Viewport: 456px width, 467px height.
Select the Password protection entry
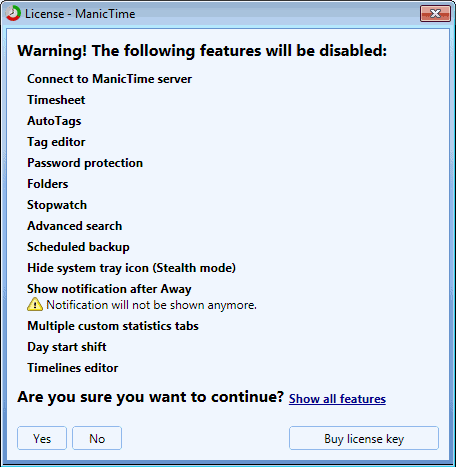[85, 163]
